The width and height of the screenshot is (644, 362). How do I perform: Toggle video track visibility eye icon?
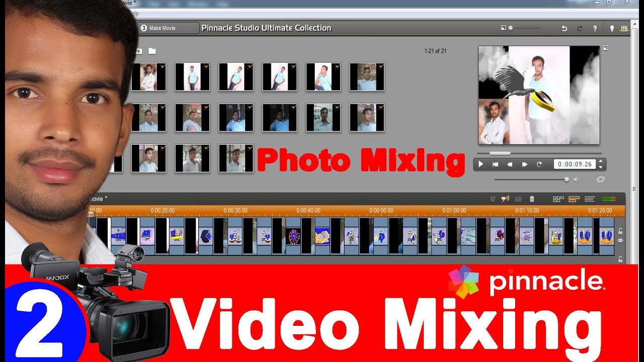tap(620, 241)
